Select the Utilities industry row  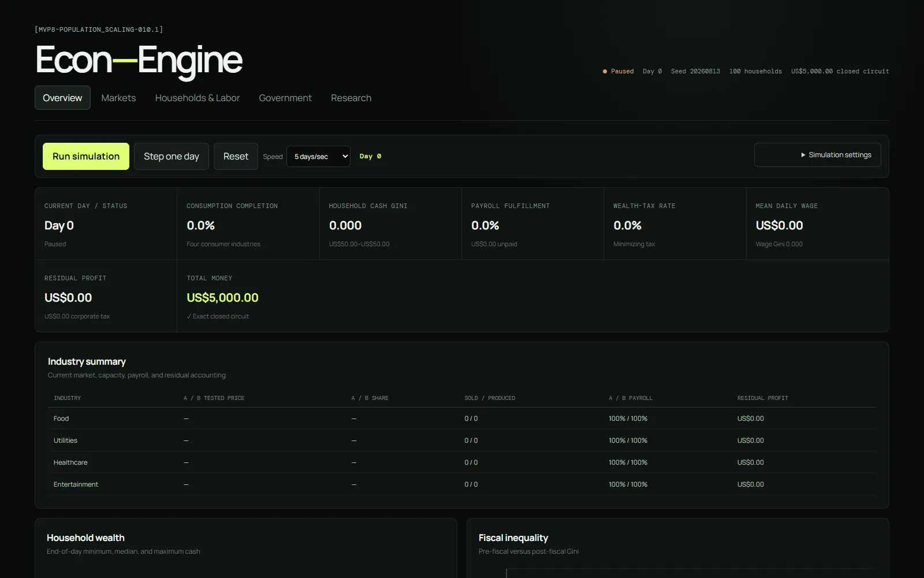pyautogui.click(x=462, y=440)
